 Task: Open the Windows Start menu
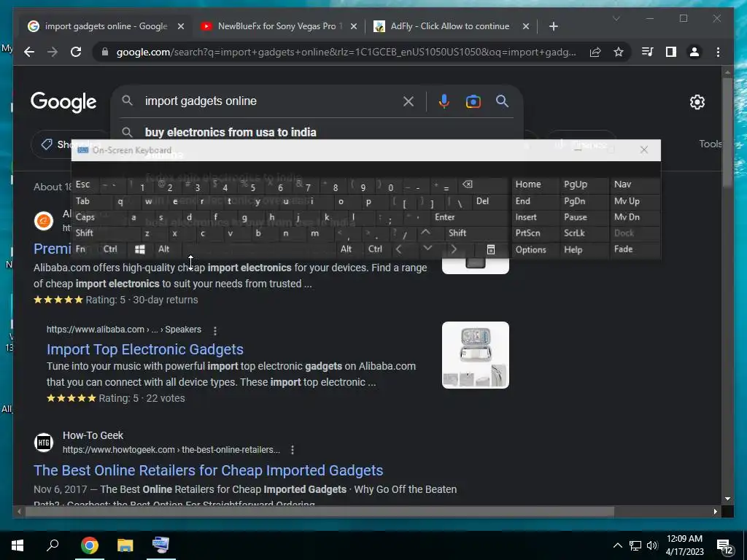point(18,545)
